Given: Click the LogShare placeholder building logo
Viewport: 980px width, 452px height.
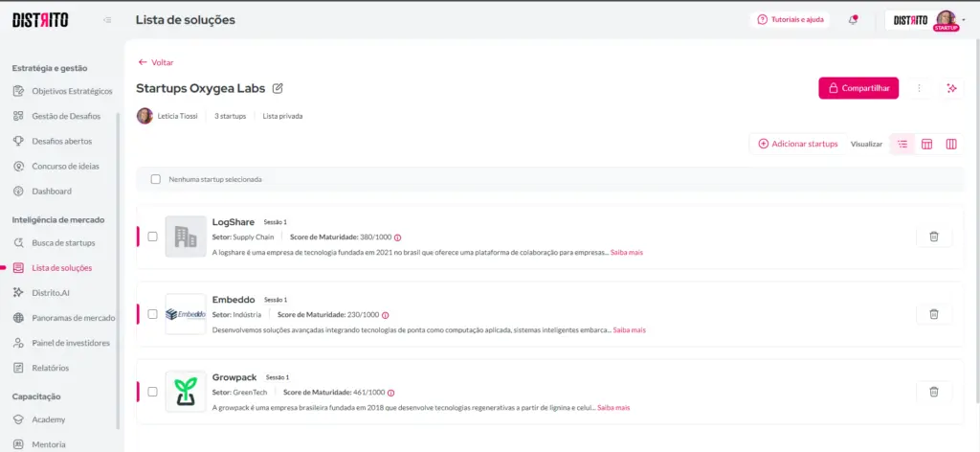Looking at the screenshot, I should pyautogui.click(x=186, y=237).
